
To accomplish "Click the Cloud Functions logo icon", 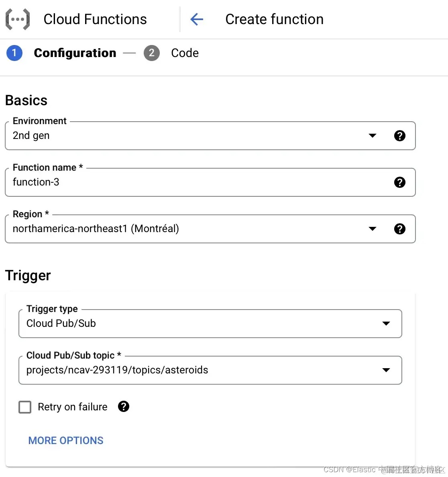I will coord(18,19).
